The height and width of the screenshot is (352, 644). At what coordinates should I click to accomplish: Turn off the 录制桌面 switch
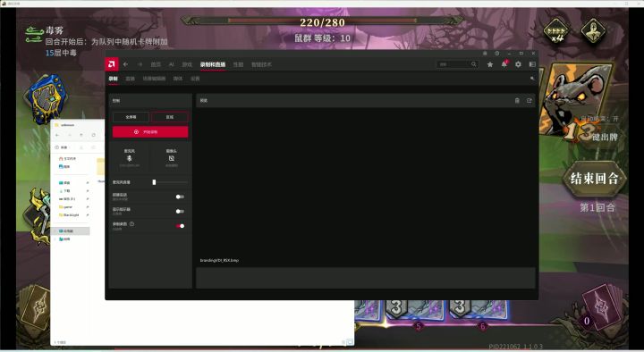(x=180, y=226)
